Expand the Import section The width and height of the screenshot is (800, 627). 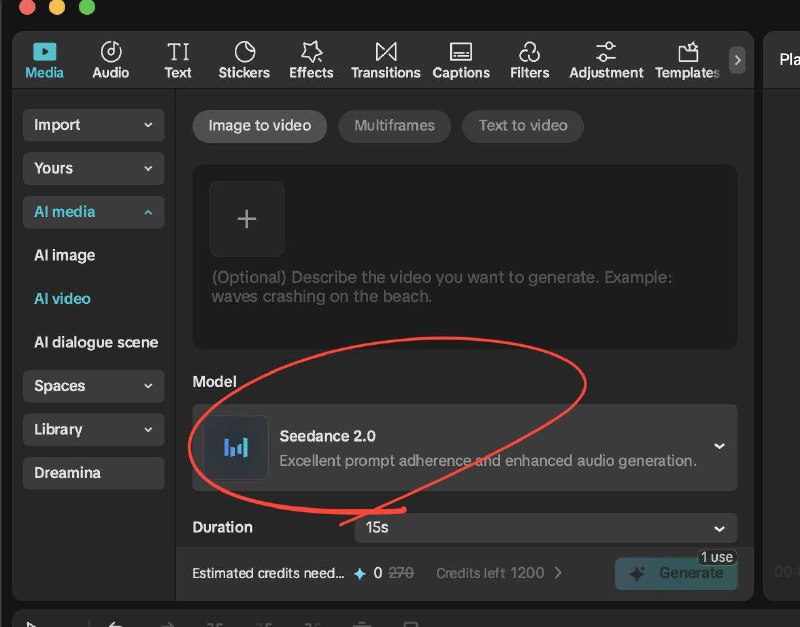tap(93, 125)
